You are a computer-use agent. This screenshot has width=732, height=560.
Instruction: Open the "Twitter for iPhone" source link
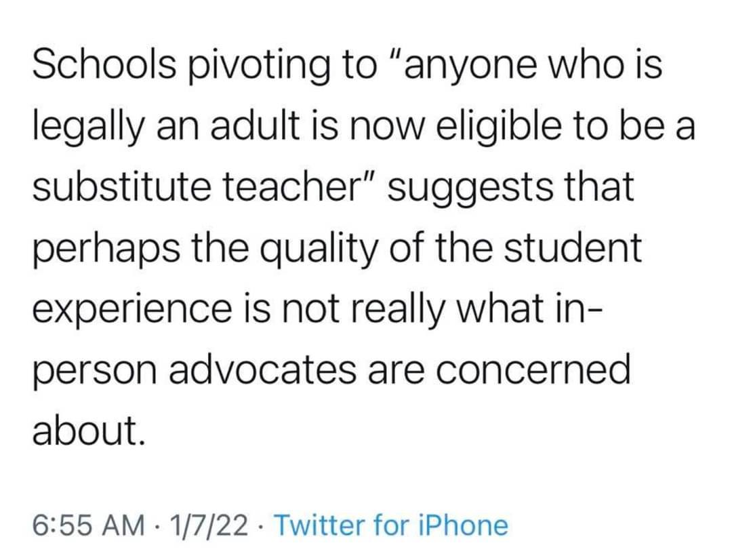coord(391,525)
